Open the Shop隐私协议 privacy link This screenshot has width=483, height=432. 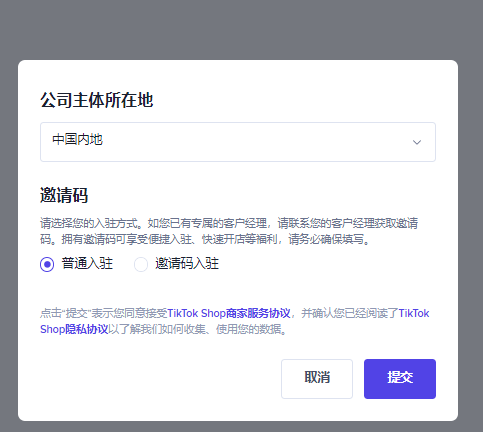click(x=74, y=329)
